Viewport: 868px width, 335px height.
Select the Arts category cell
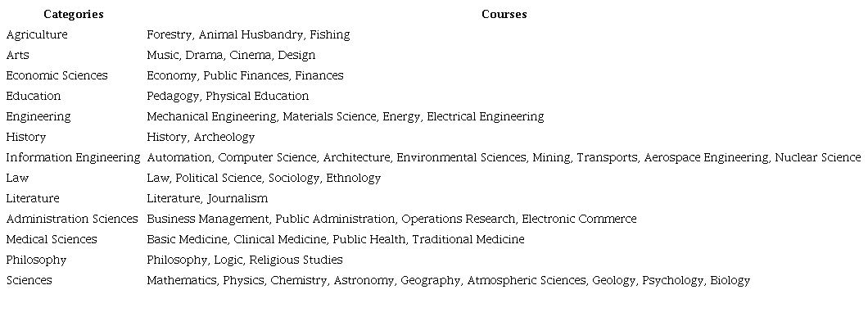[x=17, y=56]
